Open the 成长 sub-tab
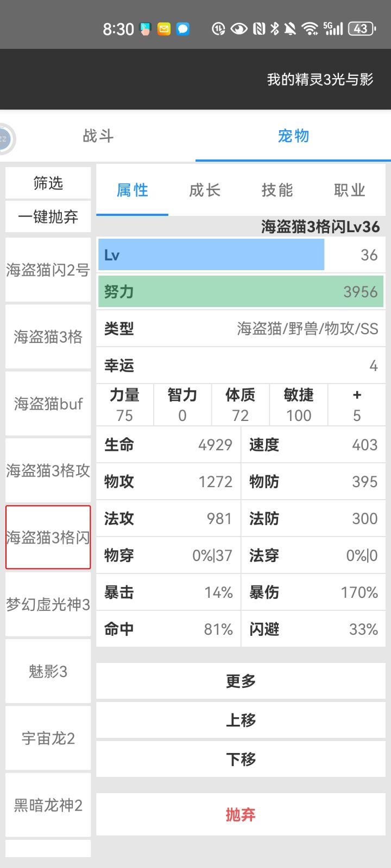 pyautogui.click(x=205, y=190)
